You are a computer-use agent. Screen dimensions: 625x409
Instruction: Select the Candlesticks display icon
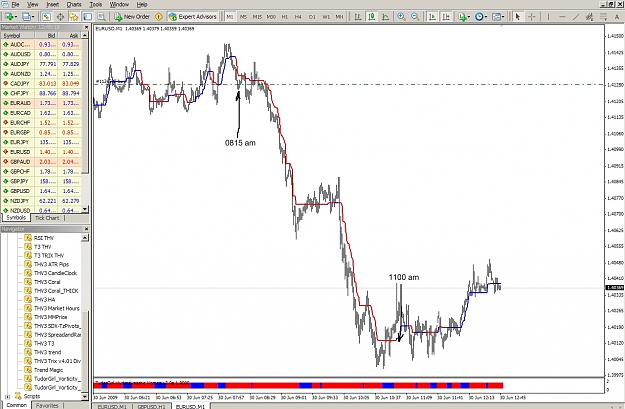tap(372, 17)
